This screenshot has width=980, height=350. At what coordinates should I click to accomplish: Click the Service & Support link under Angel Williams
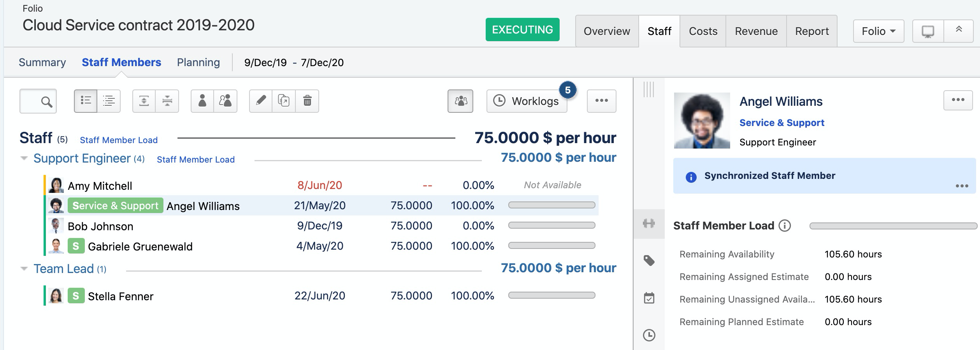click(x=782, y=123)
